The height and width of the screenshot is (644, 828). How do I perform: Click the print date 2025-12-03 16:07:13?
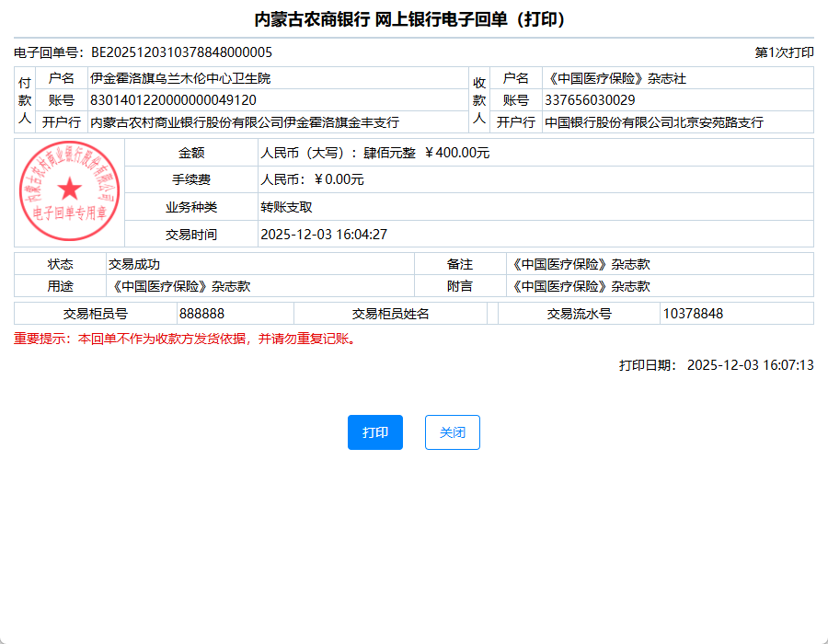pos(750,365)
